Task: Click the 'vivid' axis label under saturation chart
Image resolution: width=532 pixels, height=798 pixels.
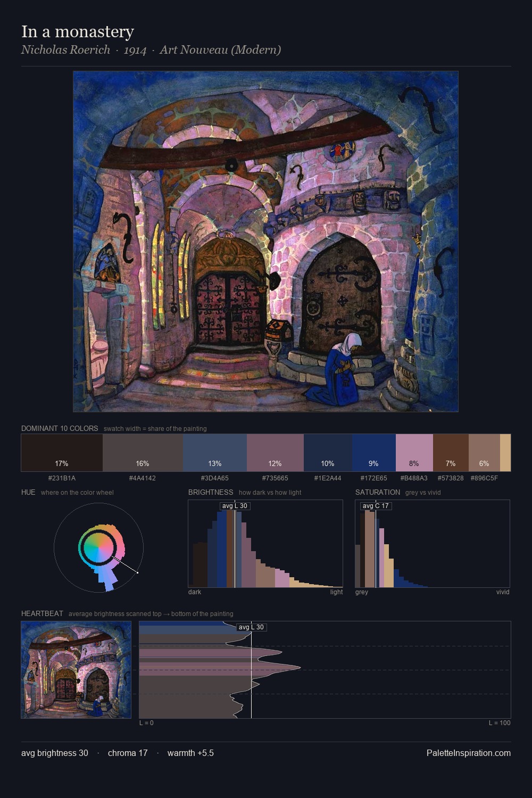Action: tap(503, 592)
